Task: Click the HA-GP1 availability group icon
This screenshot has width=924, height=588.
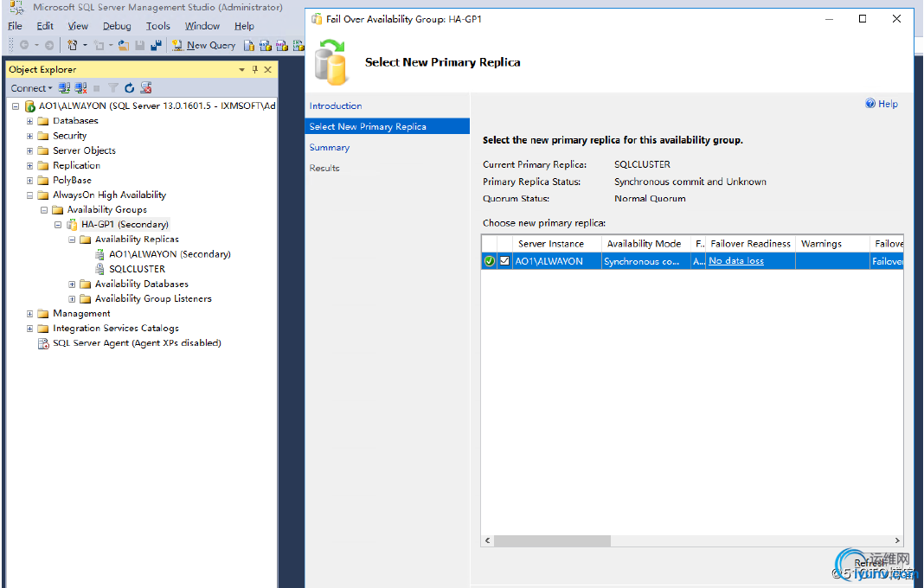Action: [72, 225]
